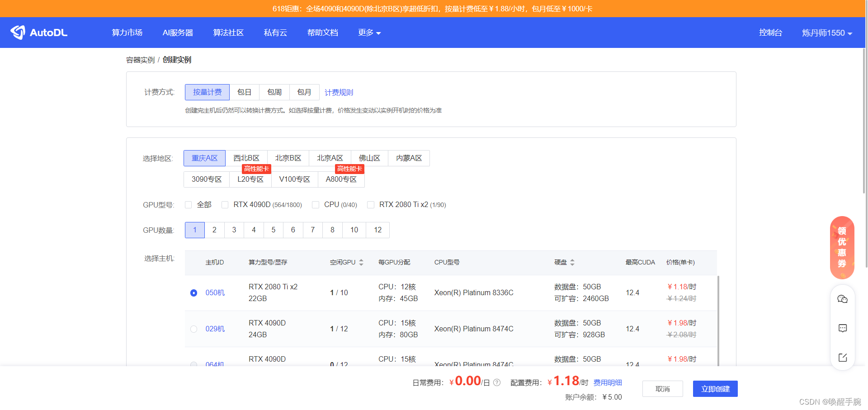Viewport: 868px width, 410px height.
Task: Open the 炼丹师1550 user dropdown
Action: 827,33
